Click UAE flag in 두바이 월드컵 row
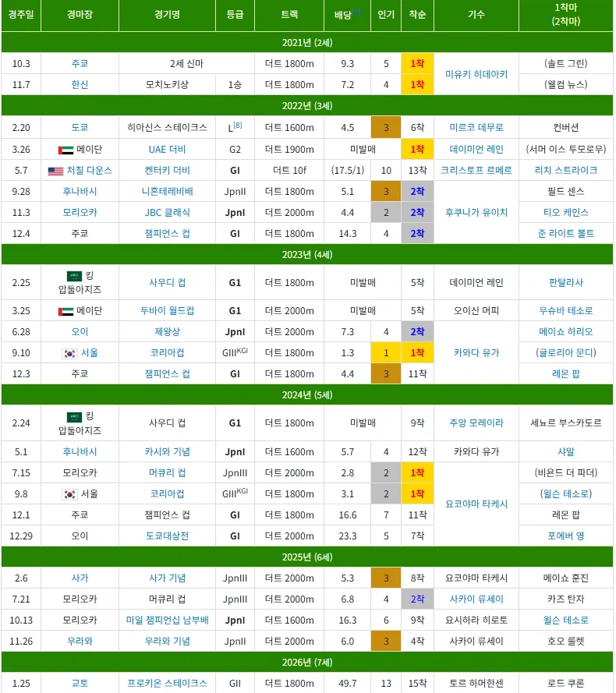 65,311
